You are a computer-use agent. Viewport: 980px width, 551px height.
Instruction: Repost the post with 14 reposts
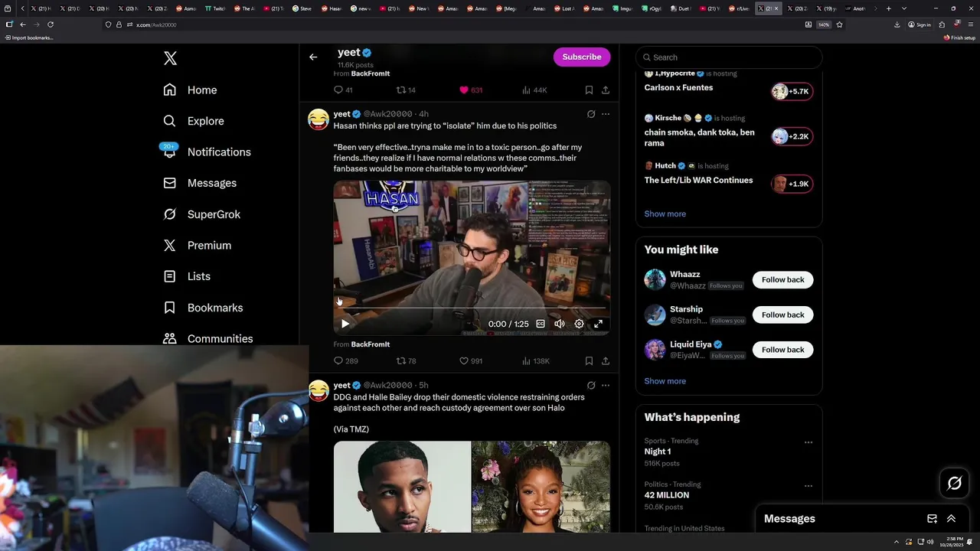(406, 90)
